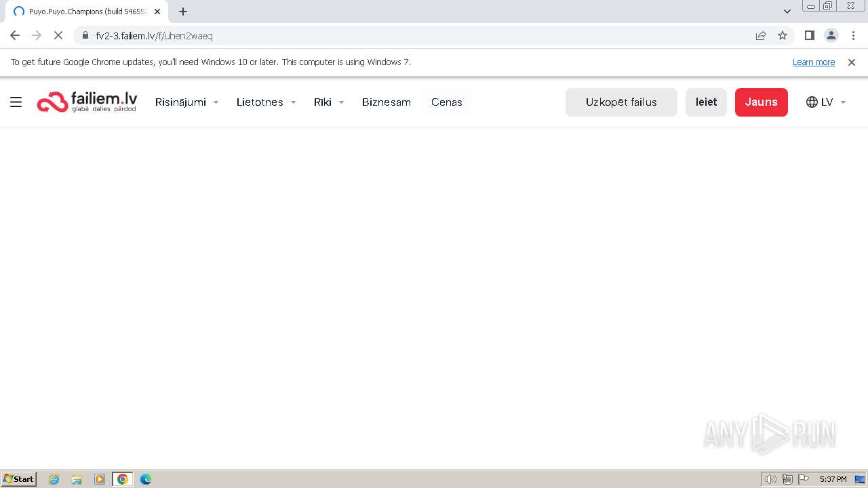This screenshot has height=488, width=868.
Task: Click the Learn more link
Action: click(814, 62)
